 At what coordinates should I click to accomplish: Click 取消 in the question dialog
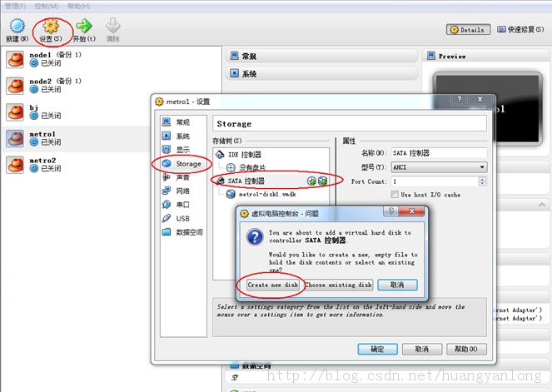coord(397,285)
